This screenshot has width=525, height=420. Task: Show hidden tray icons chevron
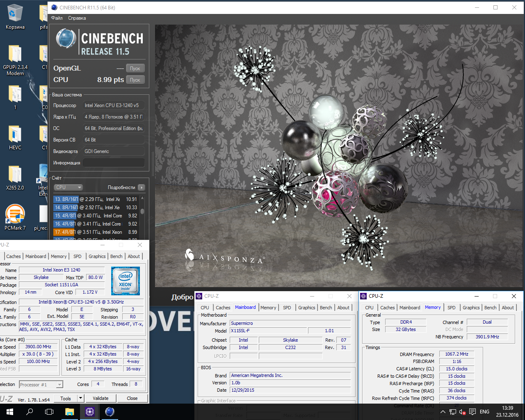(443, 412)
